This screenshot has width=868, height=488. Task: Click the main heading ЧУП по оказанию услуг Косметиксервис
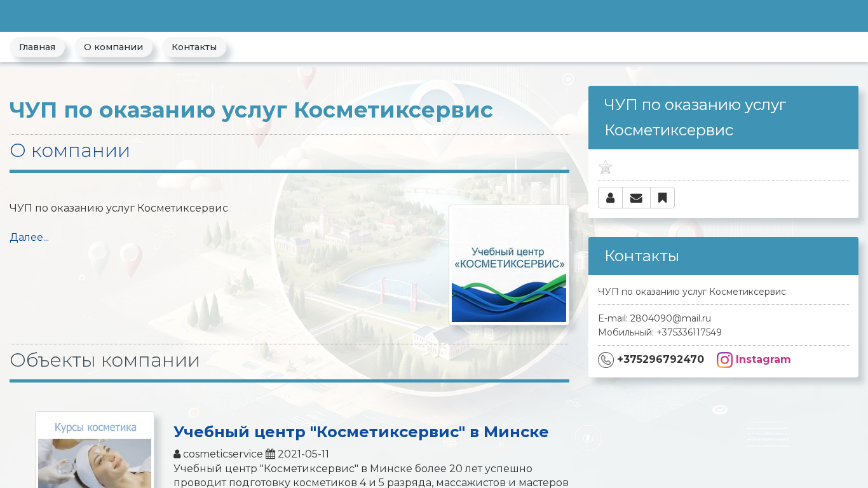click(251, 110)
